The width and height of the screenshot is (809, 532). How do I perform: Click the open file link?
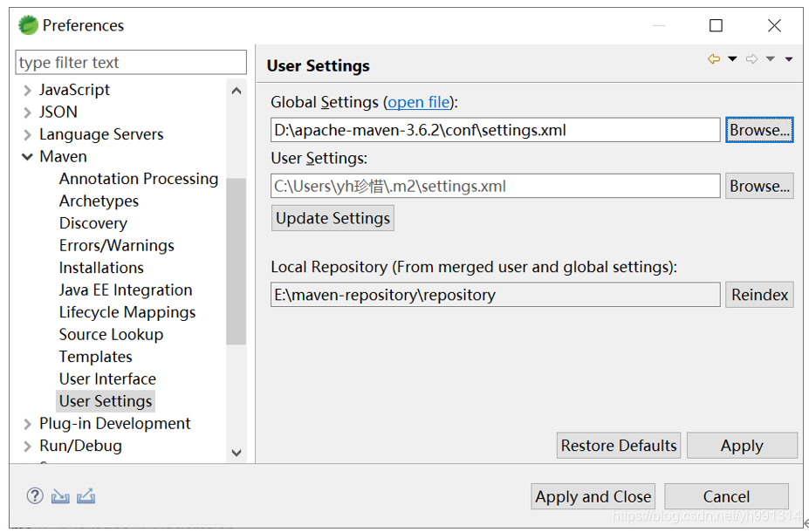pyautogui.click(x=419, y=102)
